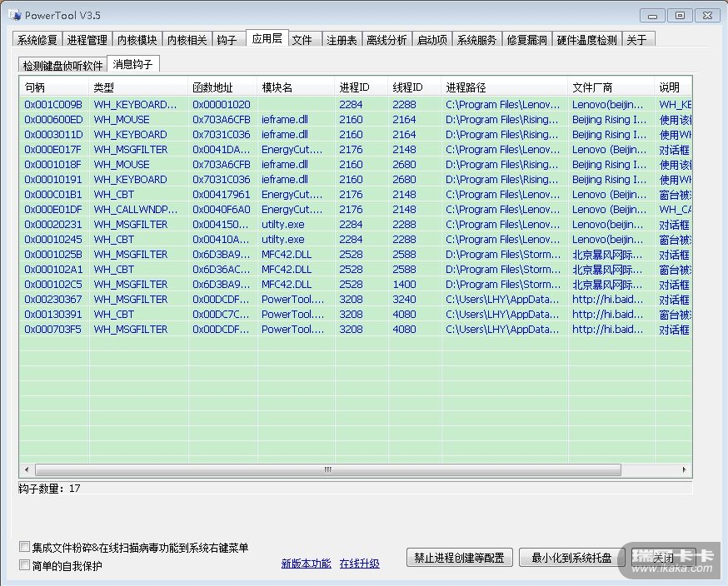Select hook row with handle 0x00010245

pyautogui.click(x=356, y=240)
